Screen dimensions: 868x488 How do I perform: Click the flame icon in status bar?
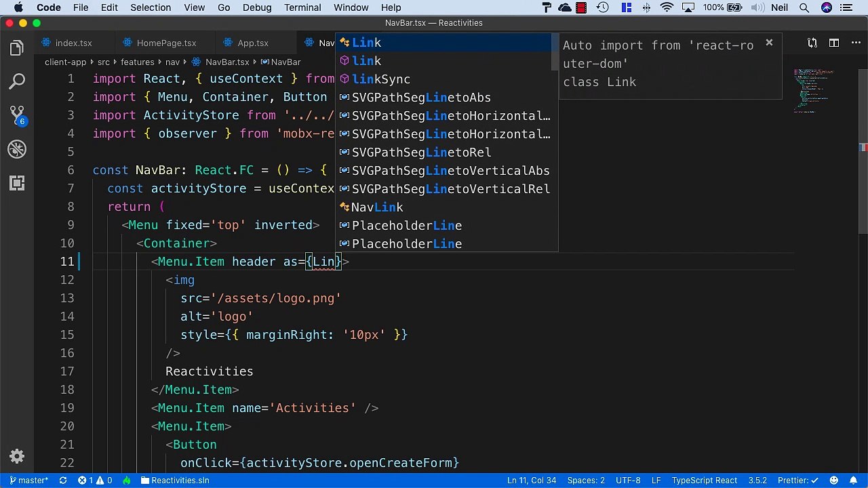[x=127, y=481]
